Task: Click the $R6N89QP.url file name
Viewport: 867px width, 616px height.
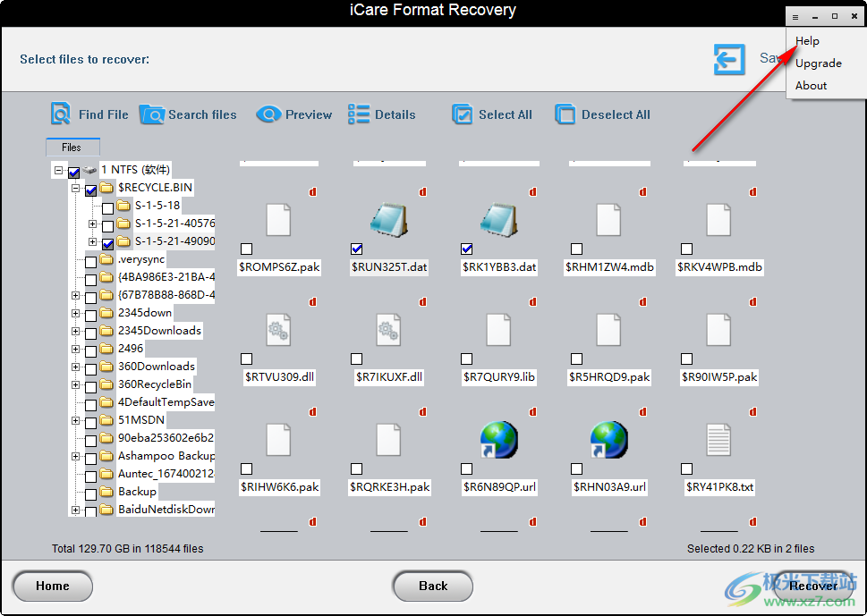Action: [x=499, y=487]
